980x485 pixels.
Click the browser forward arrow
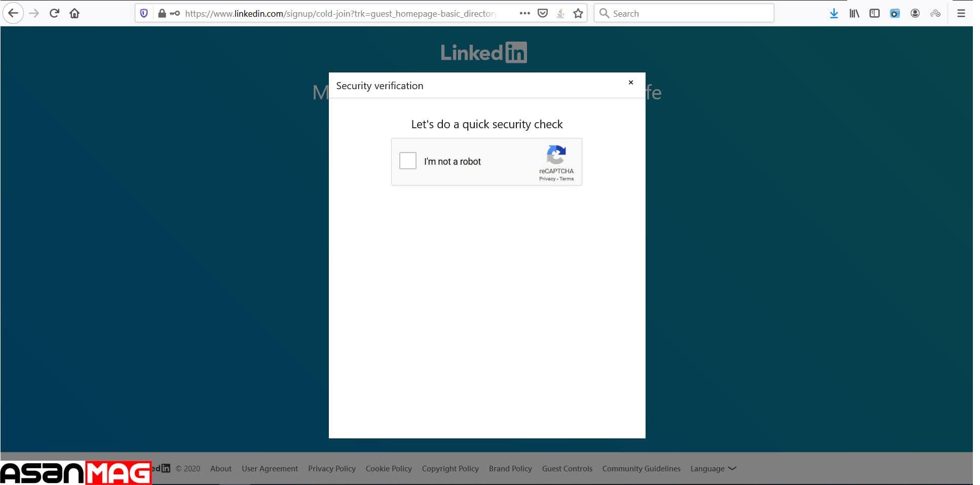pos(34,13)
